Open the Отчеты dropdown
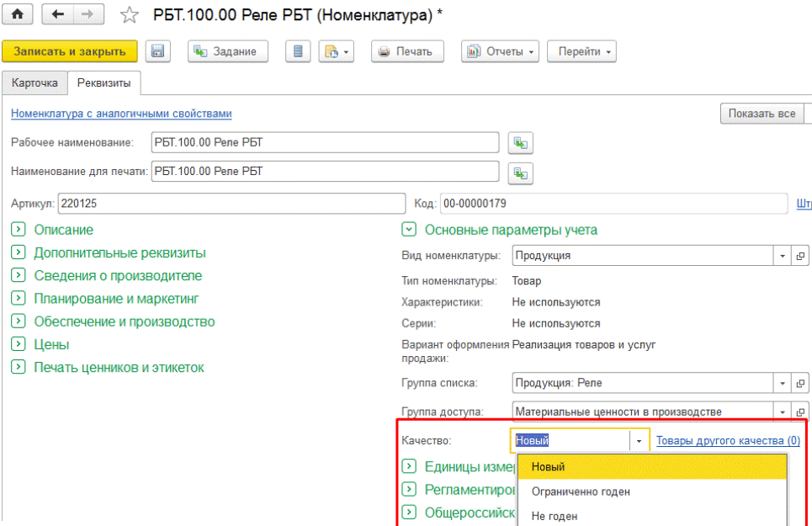Image resolution: width=812 pixels, height=526 pixels. tap(500, 50)
